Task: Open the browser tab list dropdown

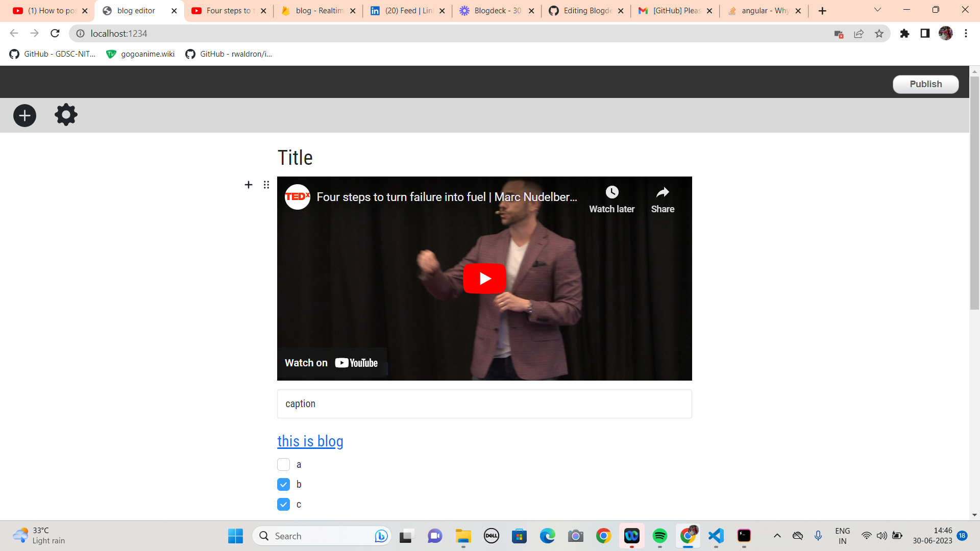Action: tap(877, 10)
